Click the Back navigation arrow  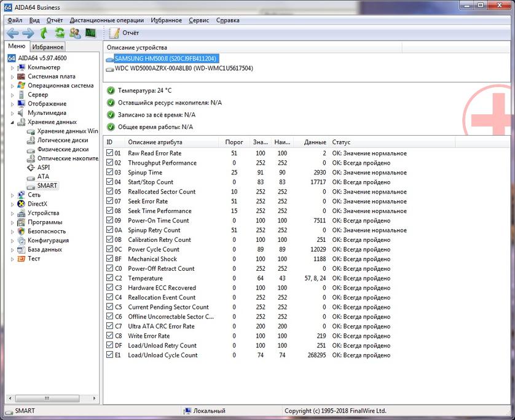click(x=13, y=33)
